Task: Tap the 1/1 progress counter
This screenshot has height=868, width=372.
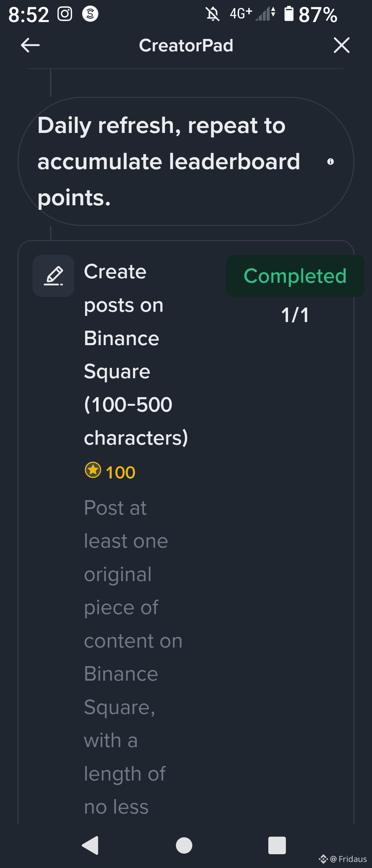Action: click(x=295, y=315)
